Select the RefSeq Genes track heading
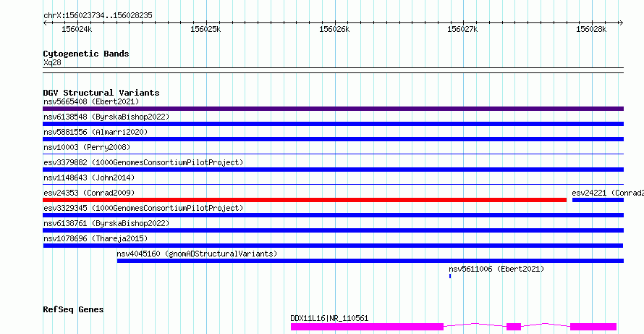The height and width of the screenshot is (334, 644). (73, 309)
